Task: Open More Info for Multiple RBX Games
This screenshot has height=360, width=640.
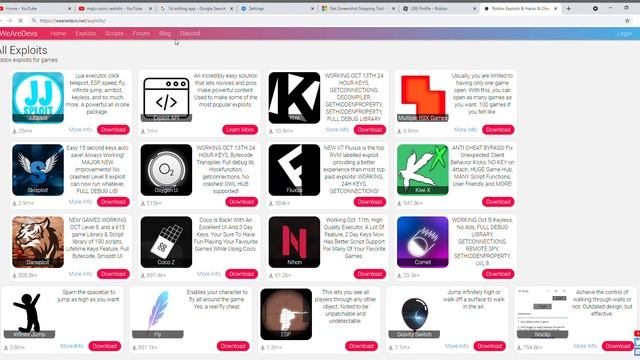Action: point(465,129)
